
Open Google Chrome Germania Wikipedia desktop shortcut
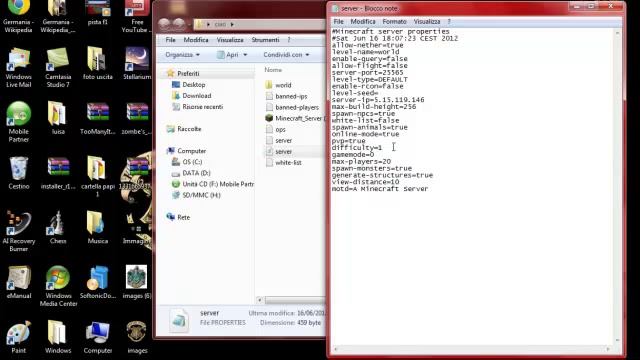(19, 16)
